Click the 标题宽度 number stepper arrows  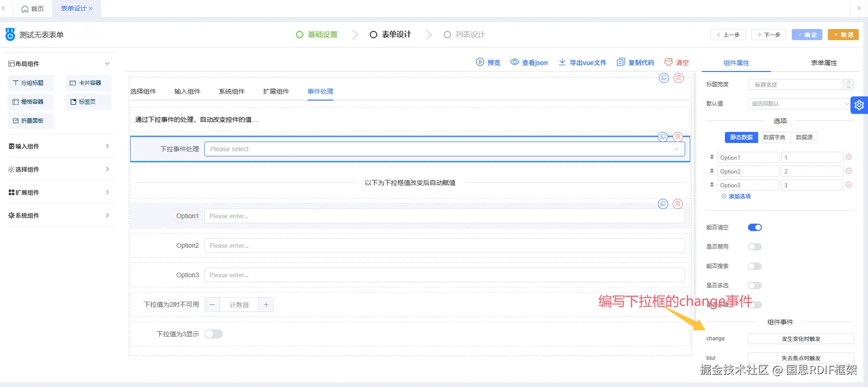849,84
